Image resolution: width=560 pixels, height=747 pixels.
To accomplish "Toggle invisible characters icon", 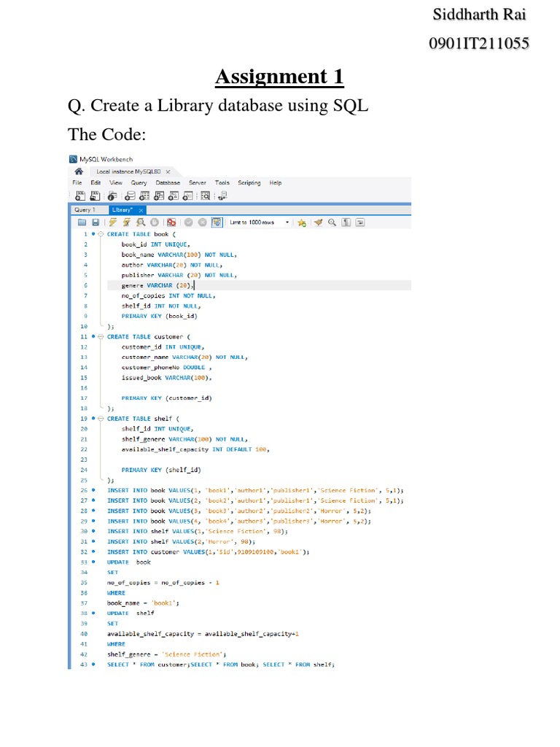I will click(346, 222).
